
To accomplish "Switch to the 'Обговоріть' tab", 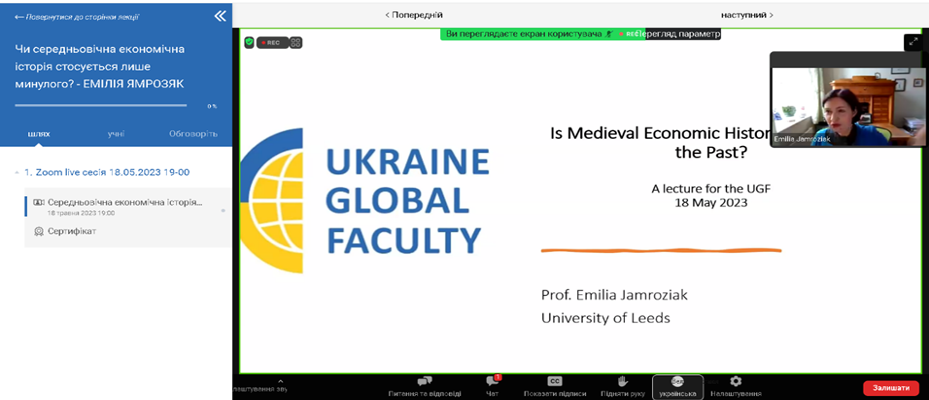I will (193, 134).
